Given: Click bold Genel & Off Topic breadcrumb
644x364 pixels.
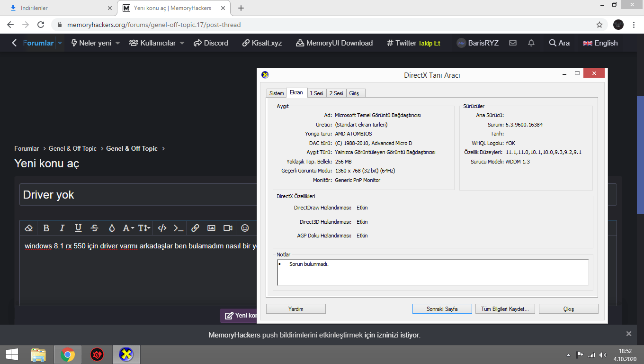Looking at the screenshot, I should click(x=132, y=148).
